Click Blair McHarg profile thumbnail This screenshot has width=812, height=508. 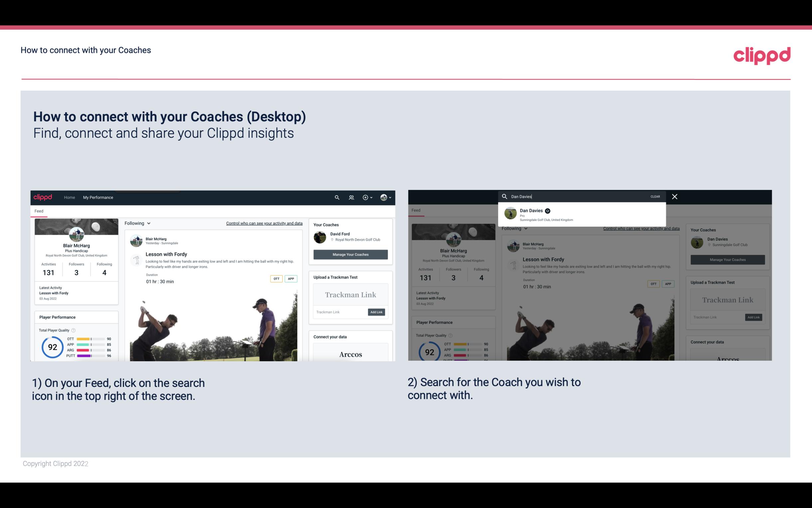point(76,234)
